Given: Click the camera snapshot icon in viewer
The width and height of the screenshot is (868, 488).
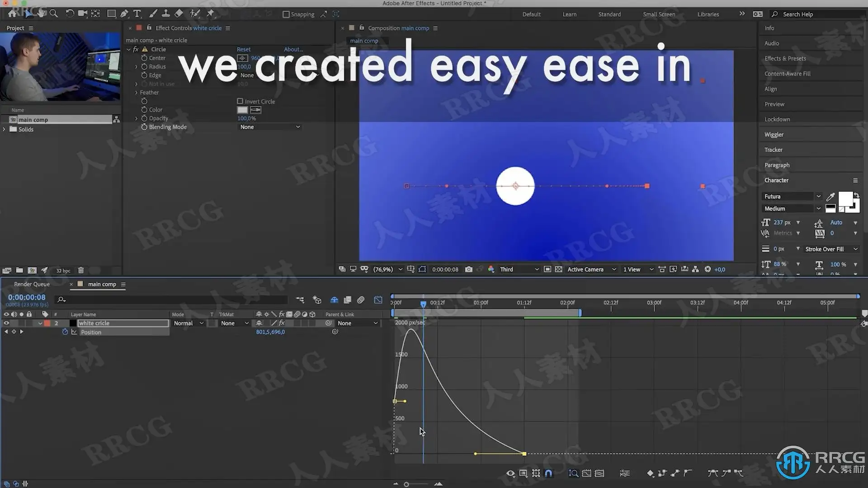Looking at the screenshot, I should (469, 269).
